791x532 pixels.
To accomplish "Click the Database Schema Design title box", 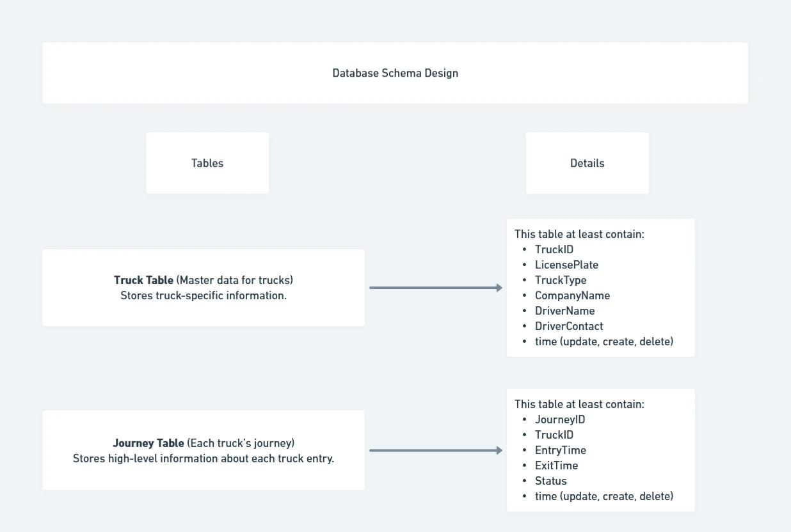I will pos(395,73).
